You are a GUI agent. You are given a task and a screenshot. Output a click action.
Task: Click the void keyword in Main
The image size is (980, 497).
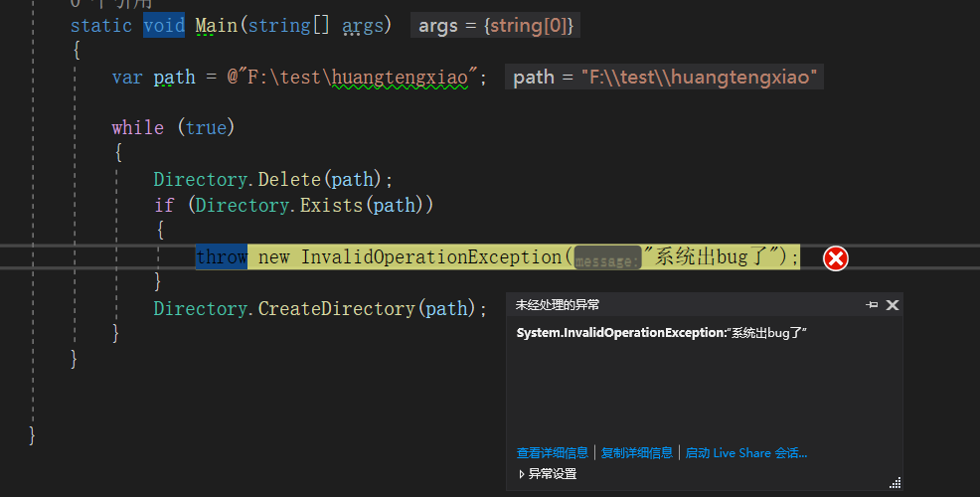coord(163,25)
